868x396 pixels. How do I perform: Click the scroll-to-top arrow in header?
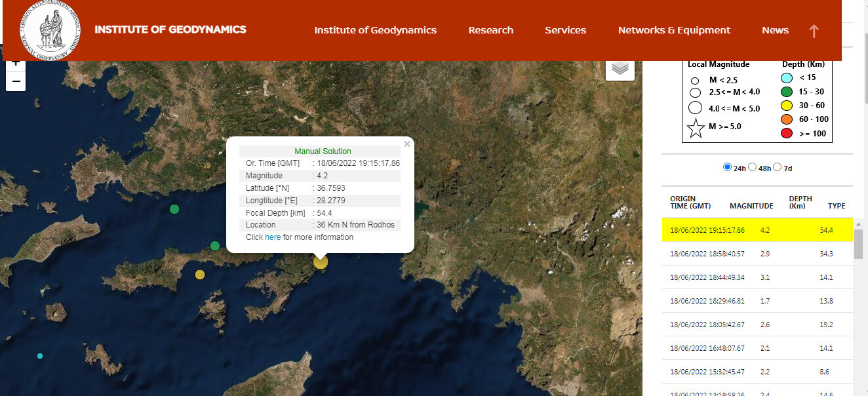[x=814, y=31]
